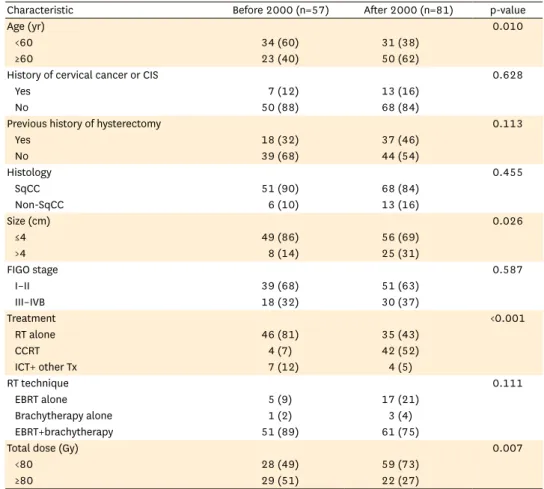Image resolution: width=544 pixels, height=489 pixels.
Task: Click '39 (68)' in hysterectomy No row
Action: [x=280, y=156]
